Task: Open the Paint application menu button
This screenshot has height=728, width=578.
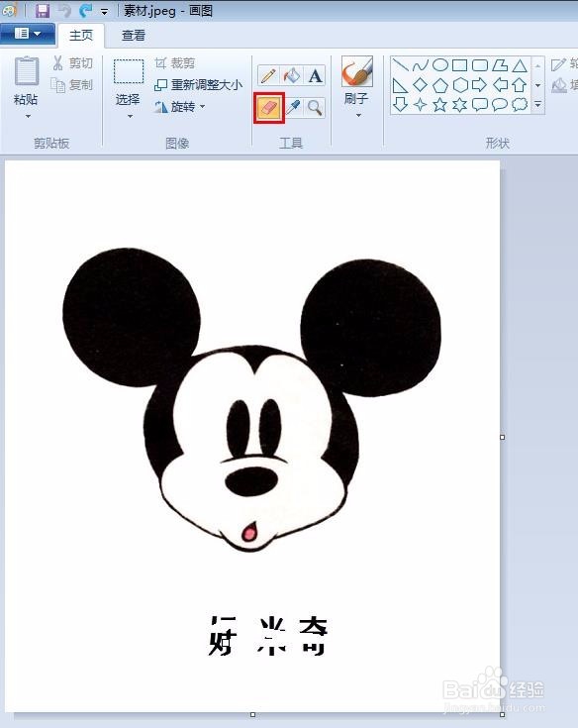Action: tap(28, 34)
